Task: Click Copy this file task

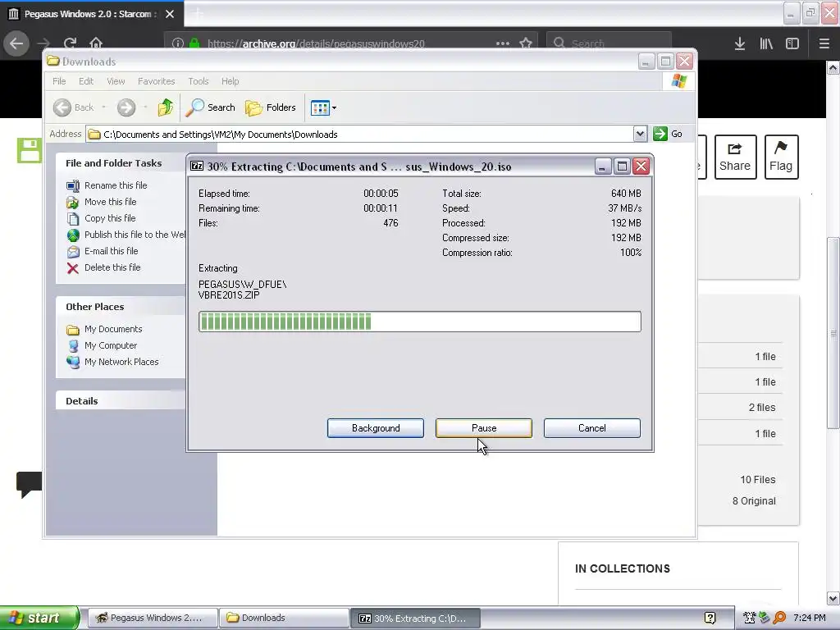Action: (101, 218)
